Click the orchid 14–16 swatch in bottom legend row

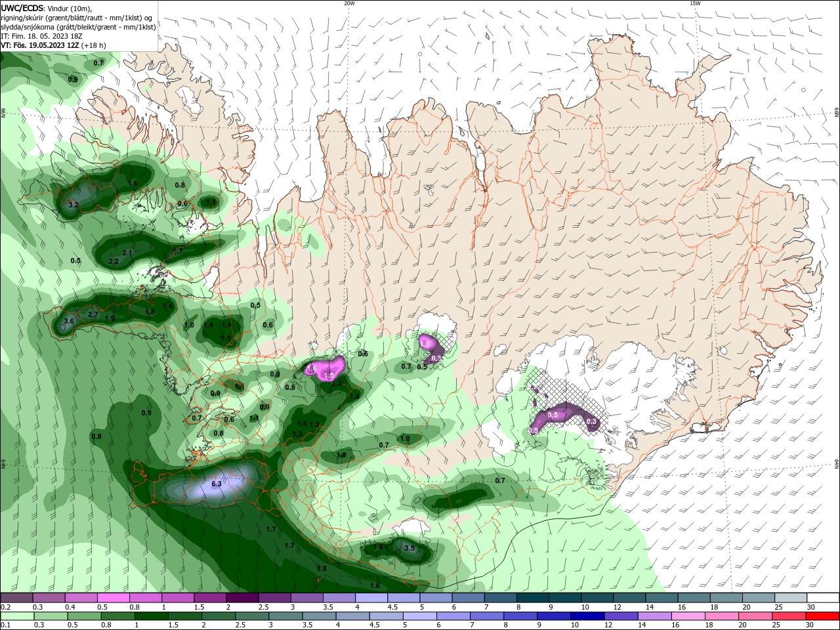click(x=654, y=616)
